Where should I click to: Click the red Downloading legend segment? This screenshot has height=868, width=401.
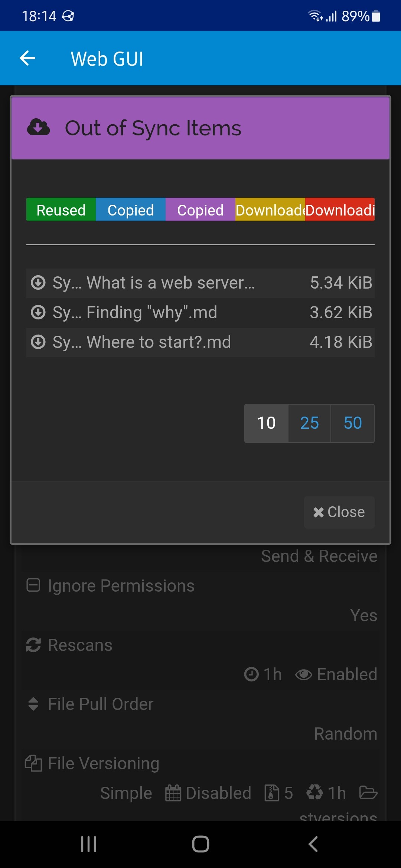point(340,210)
